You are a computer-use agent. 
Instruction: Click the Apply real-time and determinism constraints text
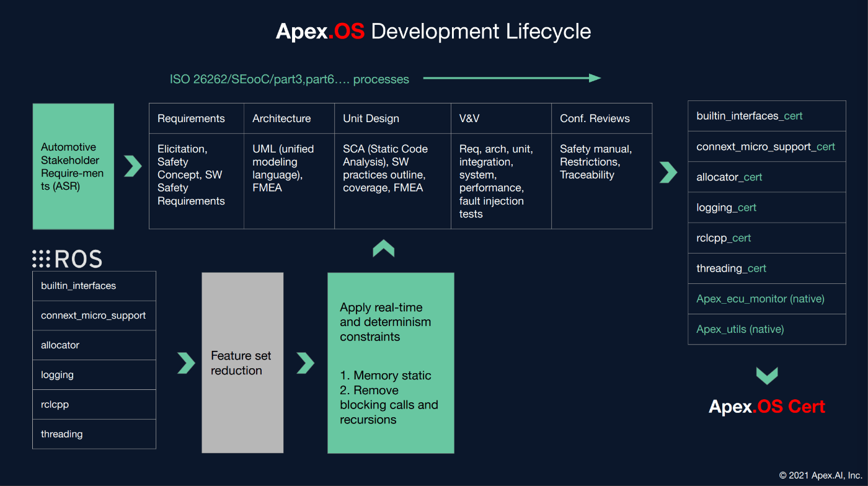pos(385,322)
